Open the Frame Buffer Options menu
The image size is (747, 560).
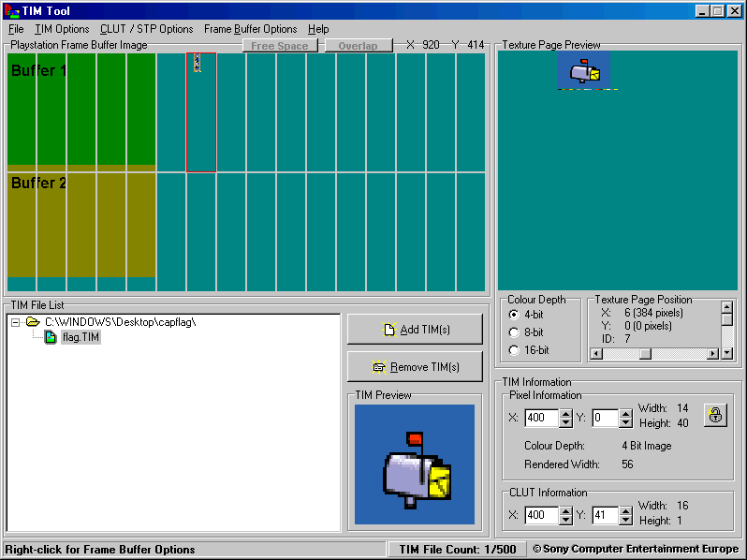[x=250, y=29]
